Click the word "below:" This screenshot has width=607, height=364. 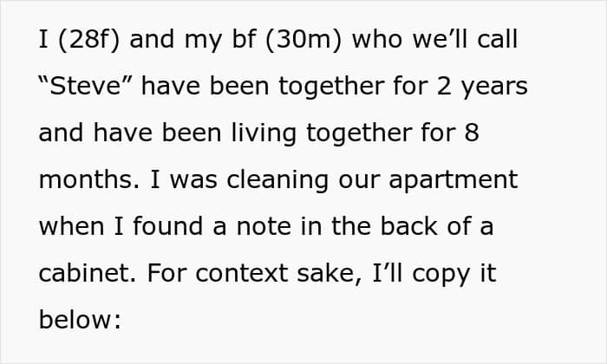80,320
